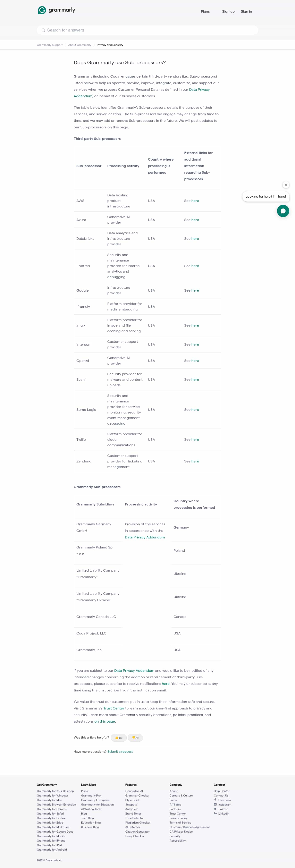Navigate to the About Grammarly breadcrumb
This screenshot has height=868, width=295.
tap(79, 45)
